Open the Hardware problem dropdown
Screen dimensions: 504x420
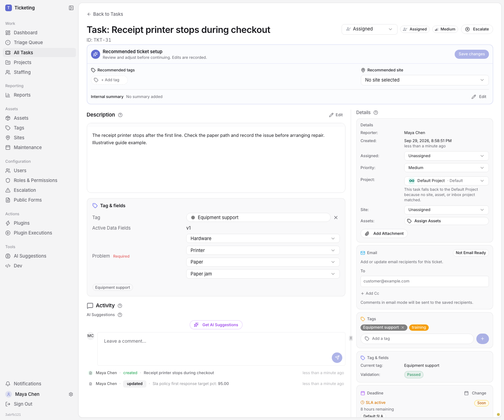[x=263, y=238]
